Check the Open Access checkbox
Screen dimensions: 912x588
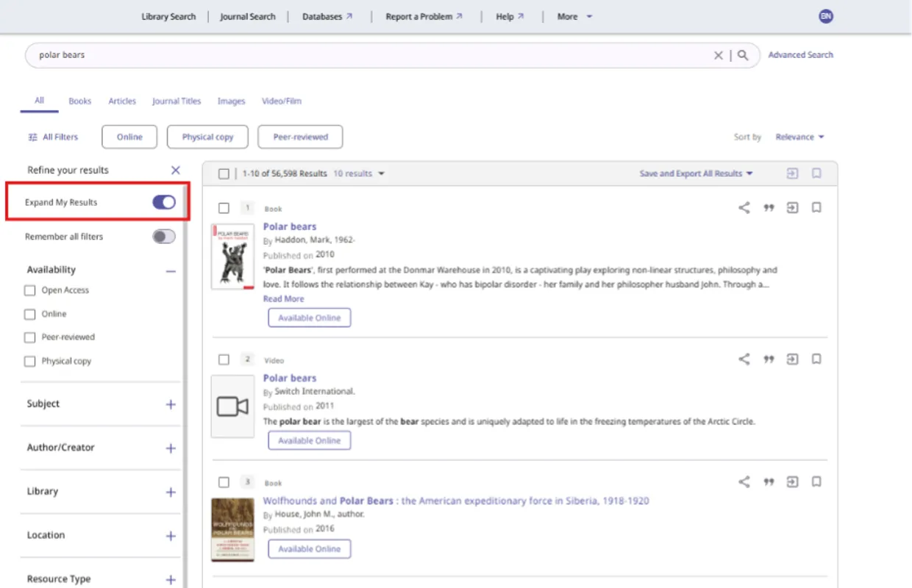click(x=30, y=290)
